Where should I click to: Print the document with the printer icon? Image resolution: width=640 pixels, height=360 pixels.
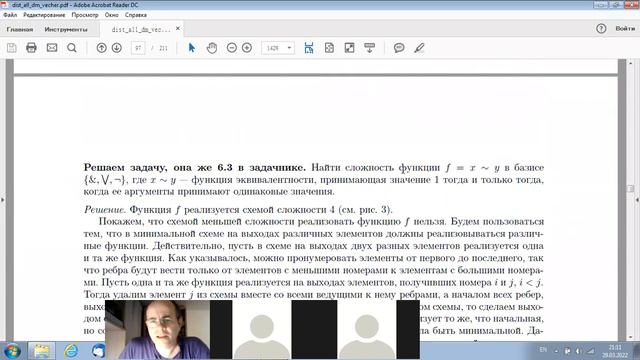point(31,48)
